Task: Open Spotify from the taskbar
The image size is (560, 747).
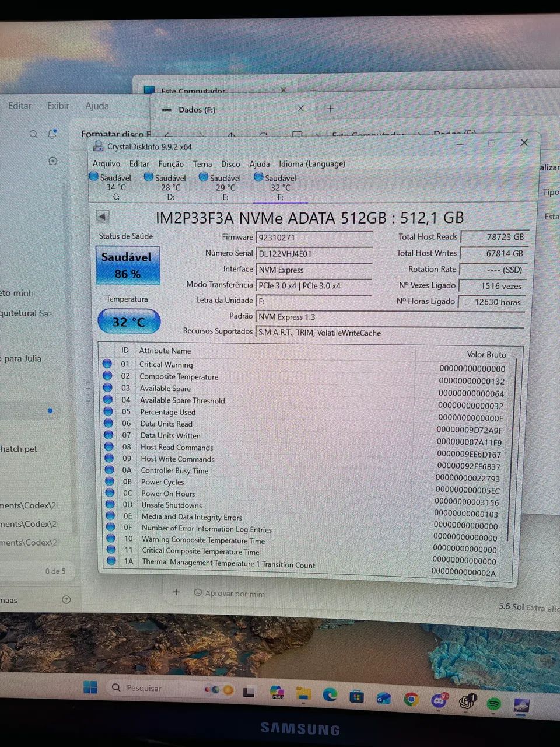Action: (494, 704)
